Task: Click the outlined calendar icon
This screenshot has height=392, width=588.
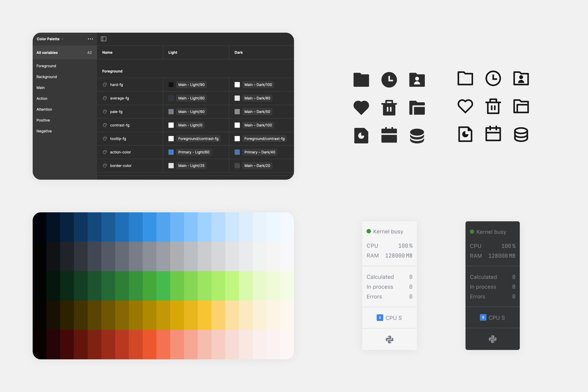Action: tap(493, 134)
